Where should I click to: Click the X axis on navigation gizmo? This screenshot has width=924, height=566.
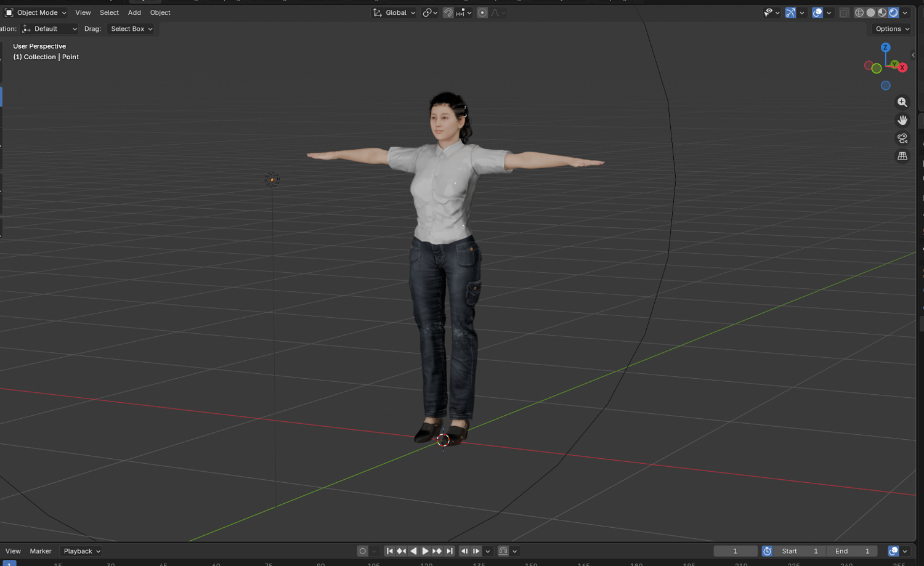(902, 68)
